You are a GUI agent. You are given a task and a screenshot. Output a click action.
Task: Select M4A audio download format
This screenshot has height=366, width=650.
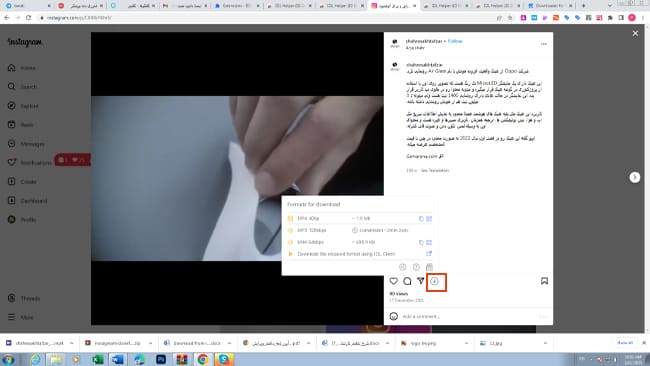(x=359, y=242)
